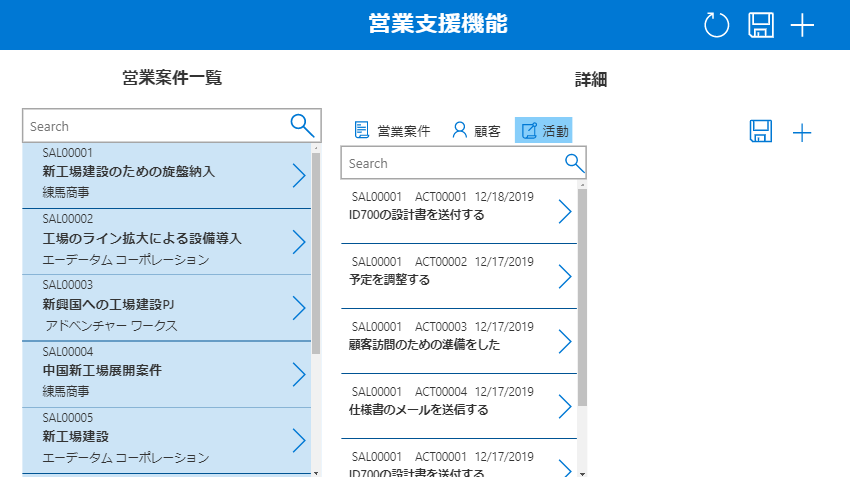850x477 pixels.
Task: Select 中国新工場展開案件 title
Action: coord(102,370)
